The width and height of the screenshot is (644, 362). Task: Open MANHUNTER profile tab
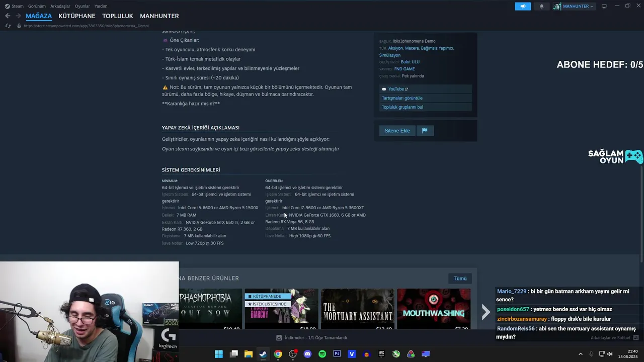pos(159,16)
